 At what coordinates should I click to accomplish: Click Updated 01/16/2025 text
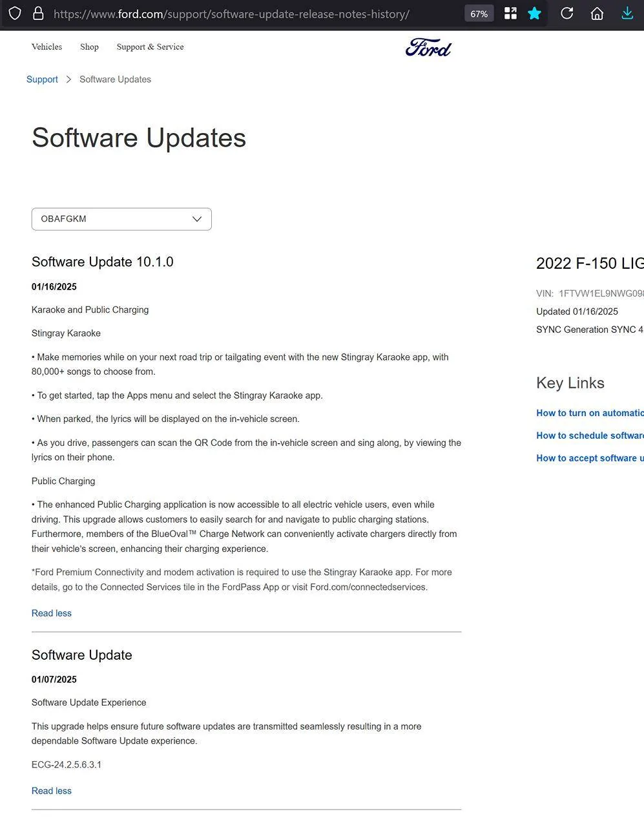point(577,311)
